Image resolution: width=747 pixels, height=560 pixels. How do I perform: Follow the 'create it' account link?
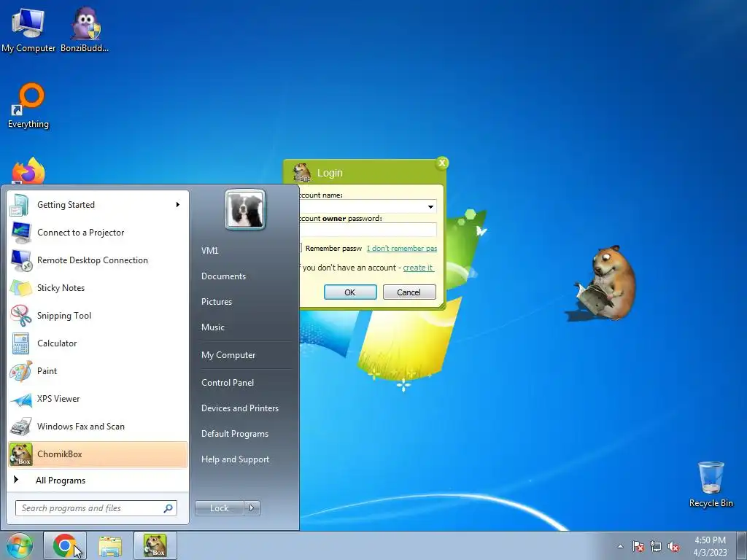pyautogui.click(x=418, y=268)
